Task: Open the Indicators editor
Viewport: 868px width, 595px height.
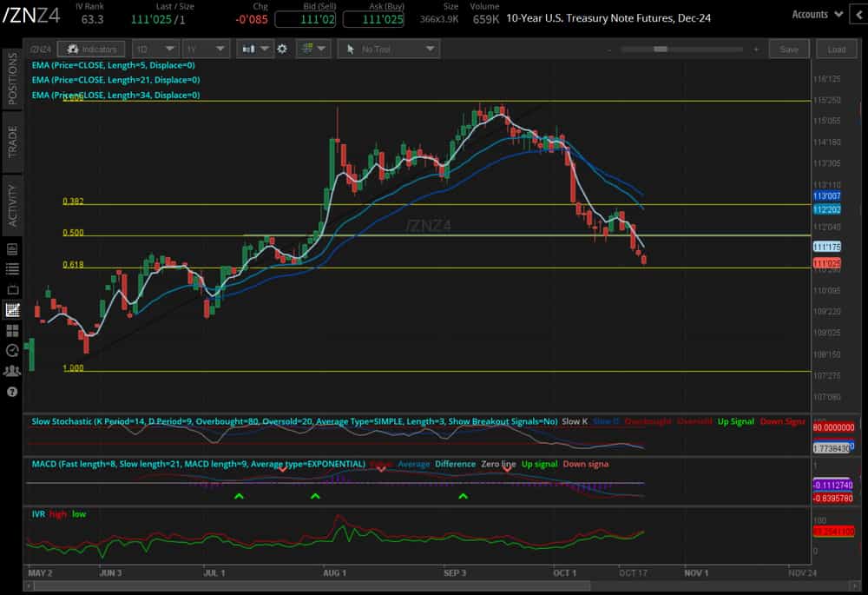Action: tap(91, 50)
